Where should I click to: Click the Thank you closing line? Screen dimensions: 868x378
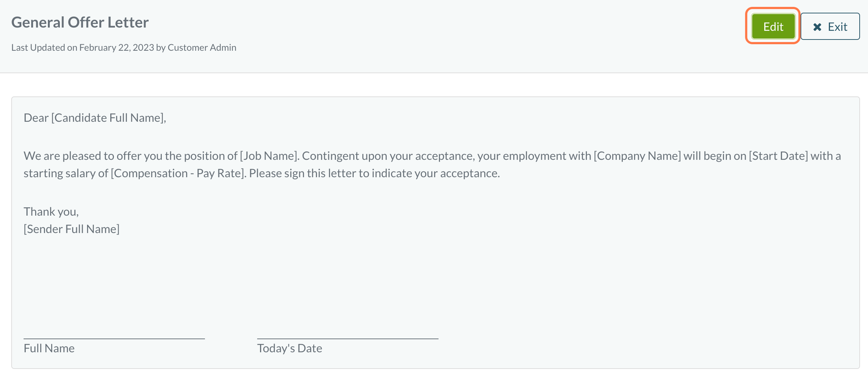point(51,212)
